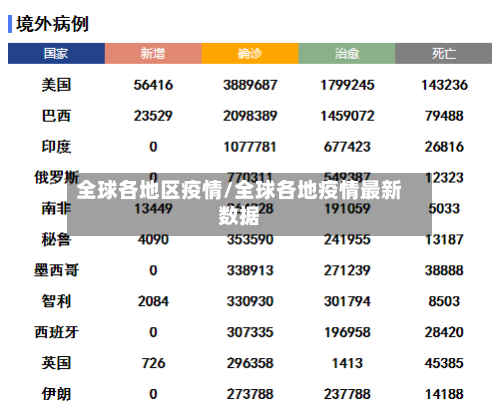Click the 印度 country cell

(56, 147)
